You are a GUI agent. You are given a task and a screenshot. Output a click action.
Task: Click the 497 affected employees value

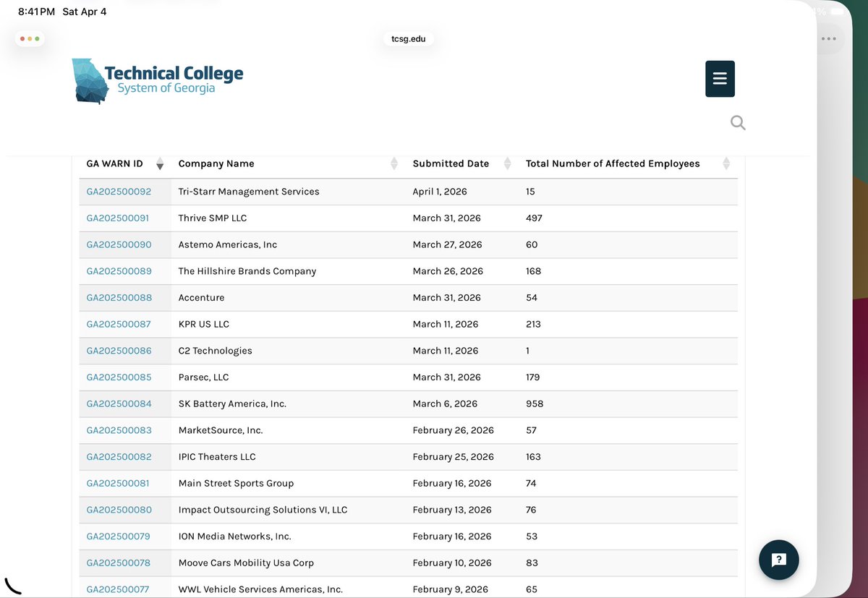pyautogui.click(x=534, y=218)
